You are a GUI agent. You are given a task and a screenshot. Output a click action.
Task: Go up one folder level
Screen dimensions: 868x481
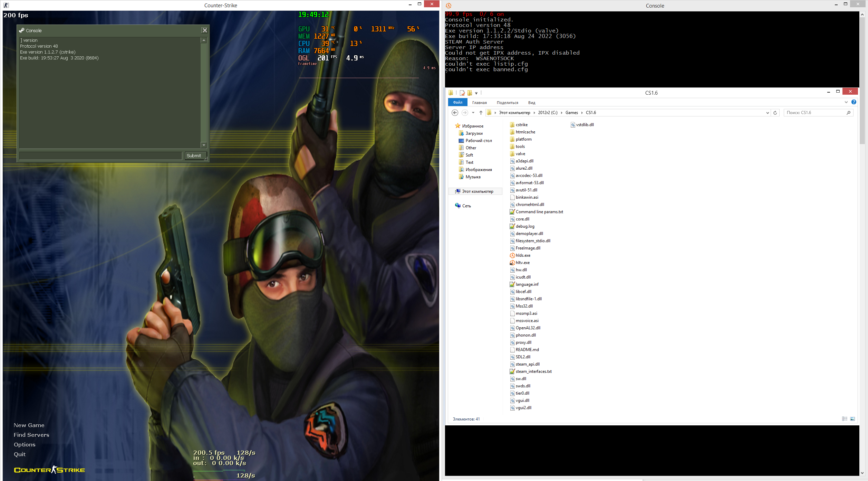(481, 113)
